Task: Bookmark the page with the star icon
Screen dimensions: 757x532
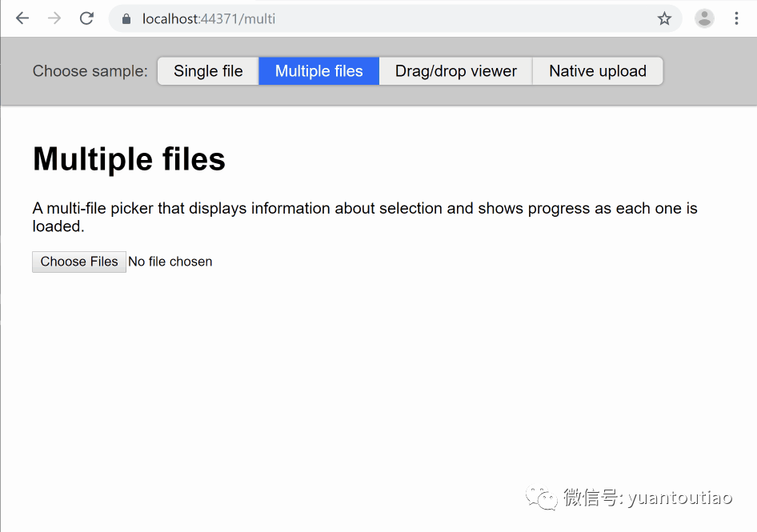Action: pyautogui.click(x=664, y=19)
